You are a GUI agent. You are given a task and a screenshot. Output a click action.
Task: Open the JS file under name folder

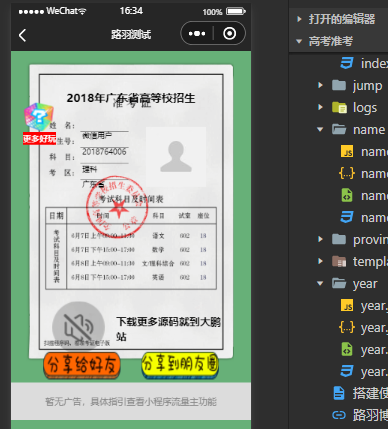coord(347,152)
